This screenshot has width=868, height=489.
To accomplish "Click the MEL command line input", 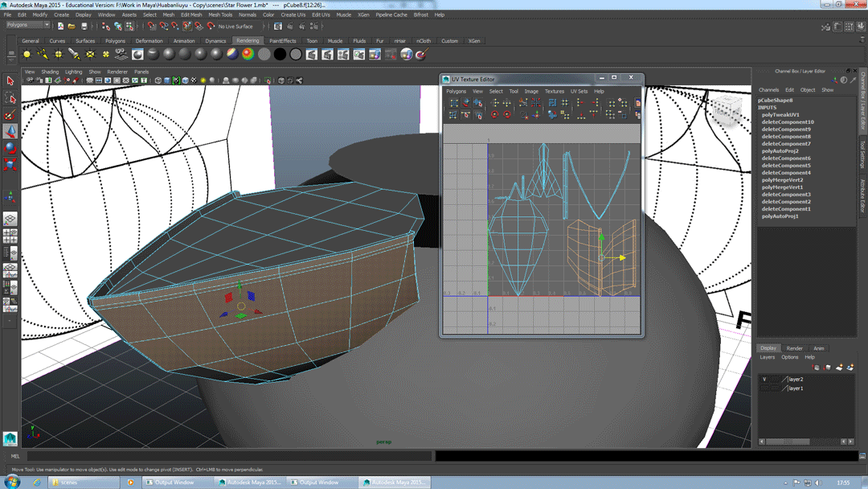I will [x=225, y=456].
